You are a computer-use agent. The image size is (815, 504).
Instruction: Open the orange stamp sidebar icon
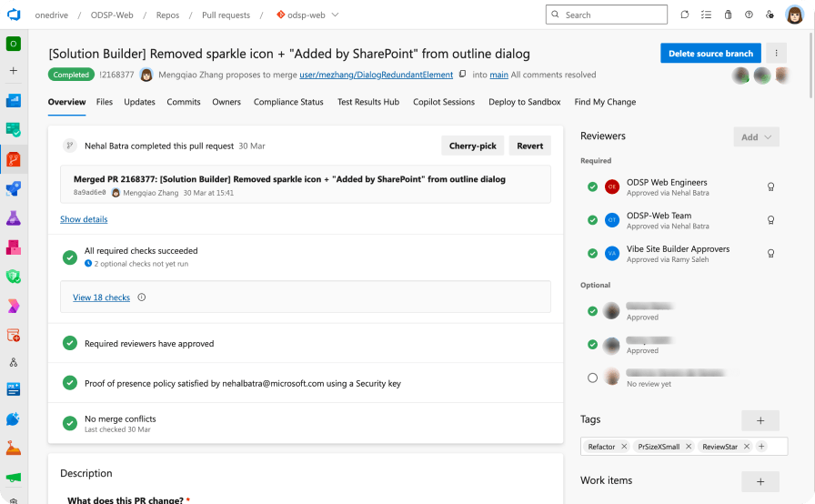click(x=14, y=448)
